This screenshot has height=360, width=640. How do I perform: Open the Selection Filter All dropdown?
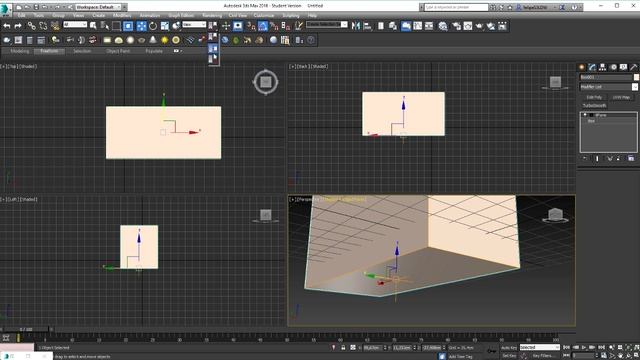tap(75, 24)
